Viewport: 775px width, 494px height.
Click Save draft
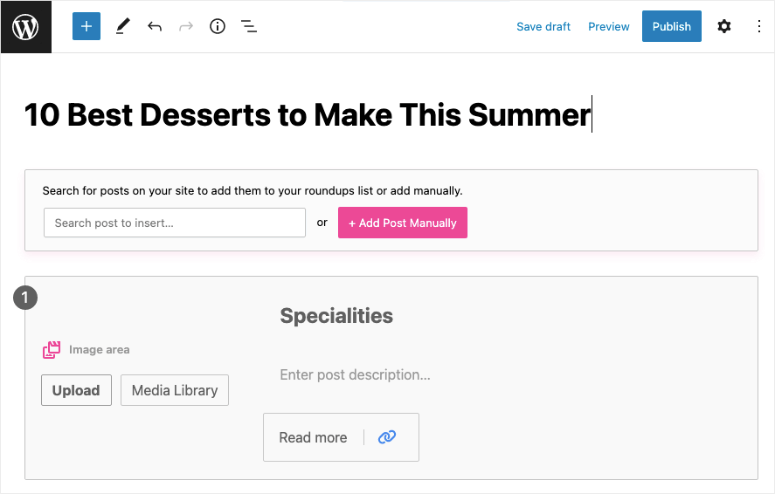(x=543, y=26)
